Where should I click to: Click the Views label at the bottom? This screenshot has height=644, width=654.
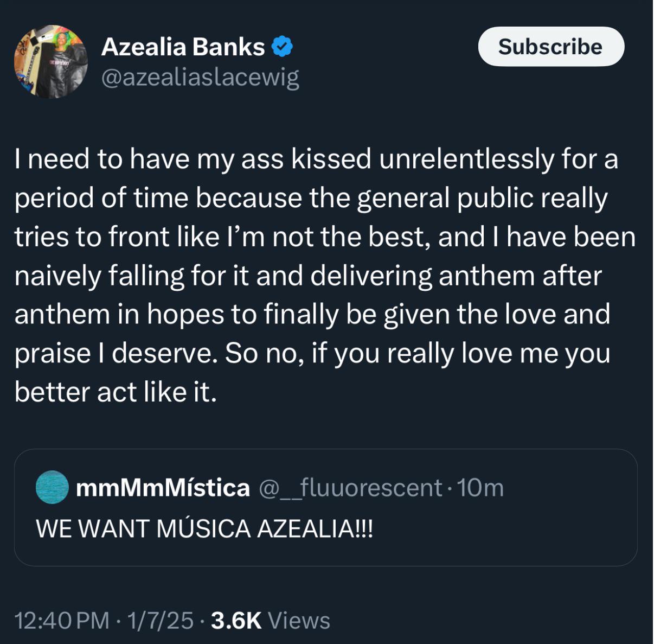[x=299, y=621]
